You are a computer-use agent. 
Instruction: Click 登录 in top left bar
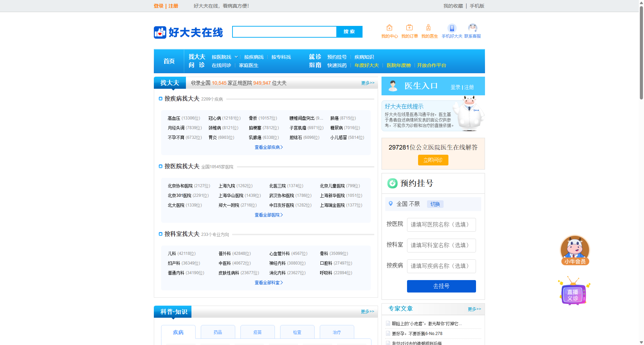coord(159,6)
